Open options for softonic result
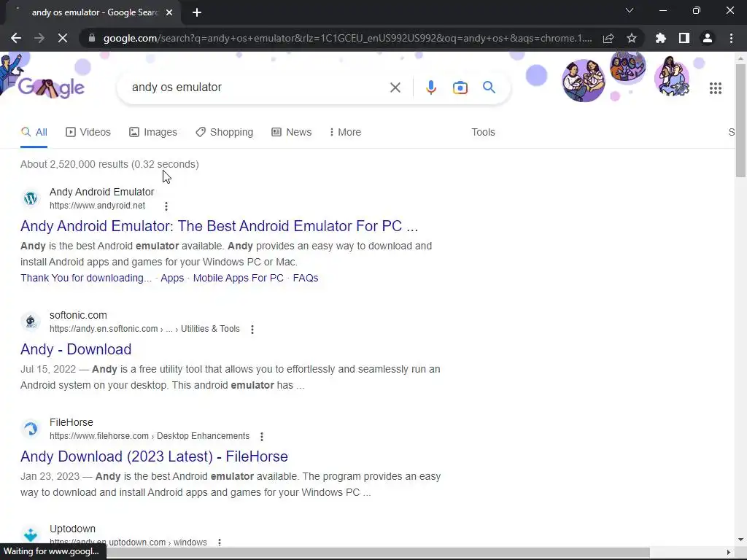This screenshot has width=747, height=560. pos(252,330)
